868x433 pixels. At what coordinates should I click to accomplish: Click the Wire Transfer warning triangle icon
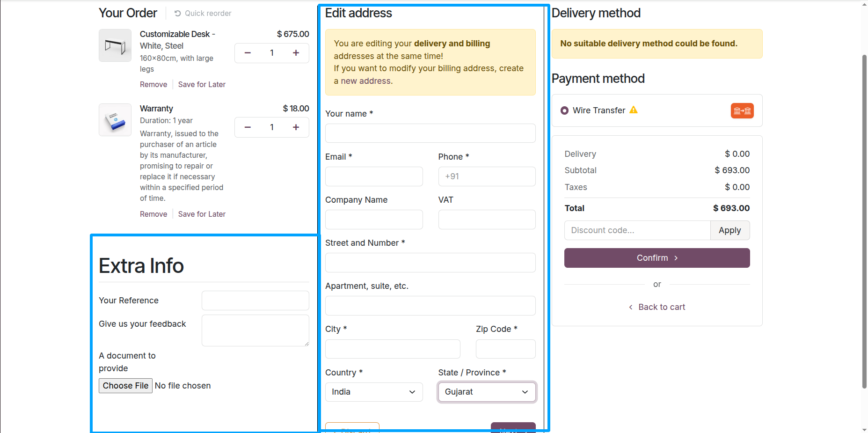(634, 110)
